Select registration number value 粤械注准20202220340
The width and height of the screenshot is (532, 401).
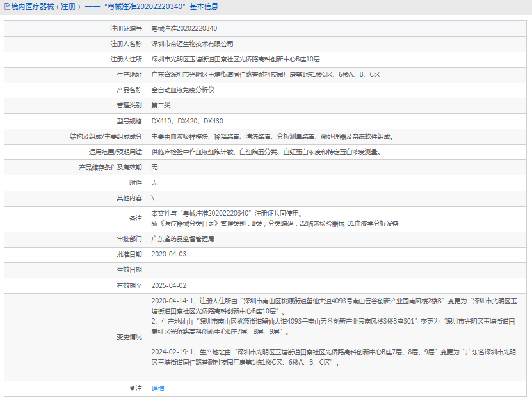[x=184, y=29]
